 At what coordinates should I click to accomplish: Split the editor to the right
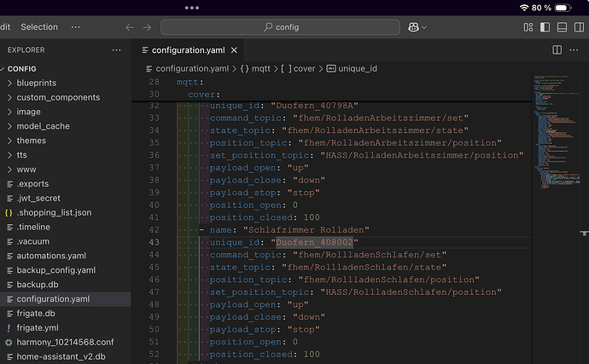[x=557, y=50]
